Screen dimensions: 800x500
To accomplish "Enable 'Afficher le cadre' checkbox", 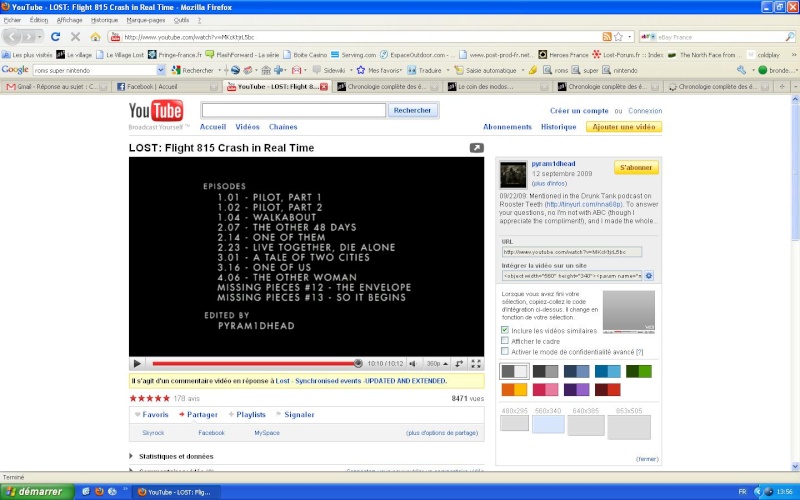I will tap(505, 341).
